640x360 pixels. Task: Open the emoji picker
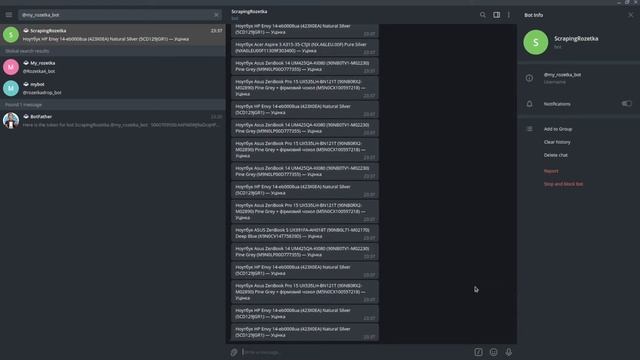(493, 352)
